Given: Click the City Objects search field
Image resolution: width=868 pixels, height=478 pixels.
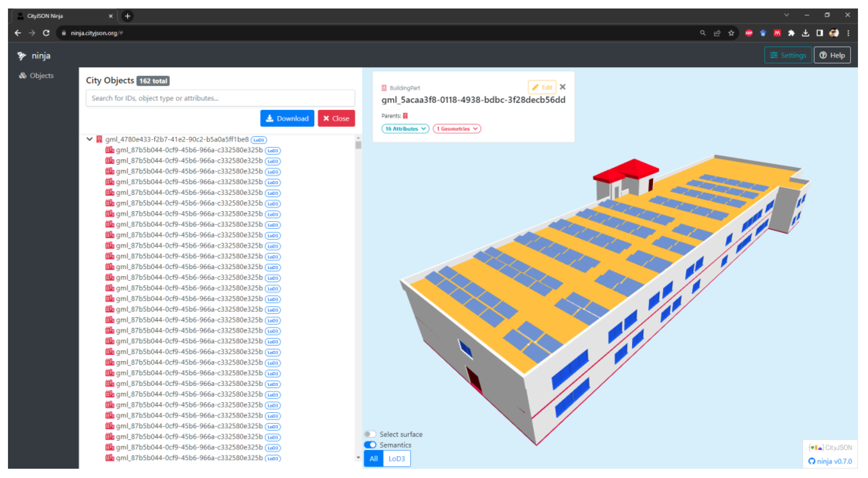Looking at the screenshot, I should (220, 98).
